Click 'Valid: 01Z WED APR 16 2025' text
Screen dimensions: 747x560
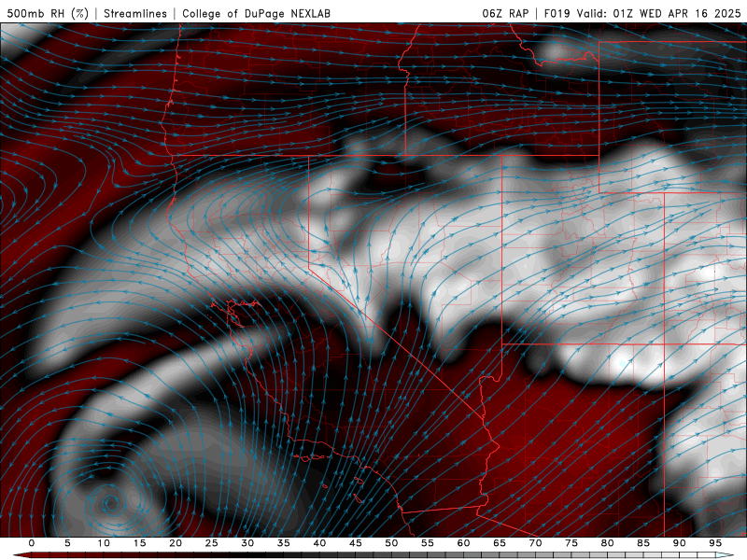659,13
